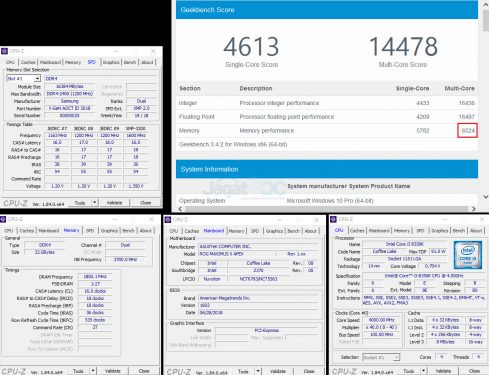Click Module Size field in SPD window
489x375 pixels.
[x=70, y=86]
